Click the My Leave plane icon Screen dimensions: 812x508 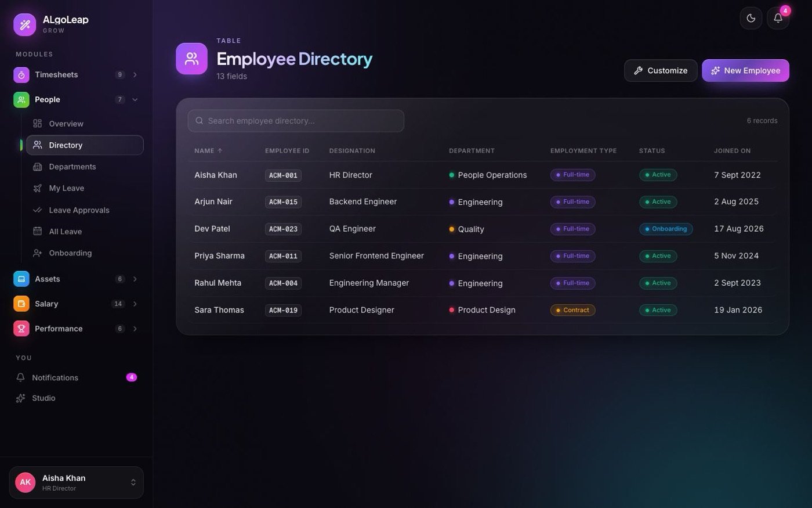pos(38,188)
